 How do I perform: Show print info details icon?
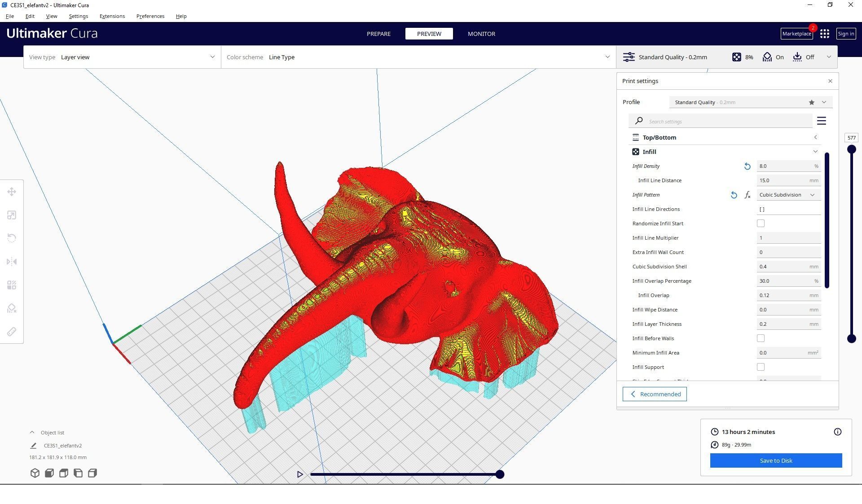[x=838, y=432]
